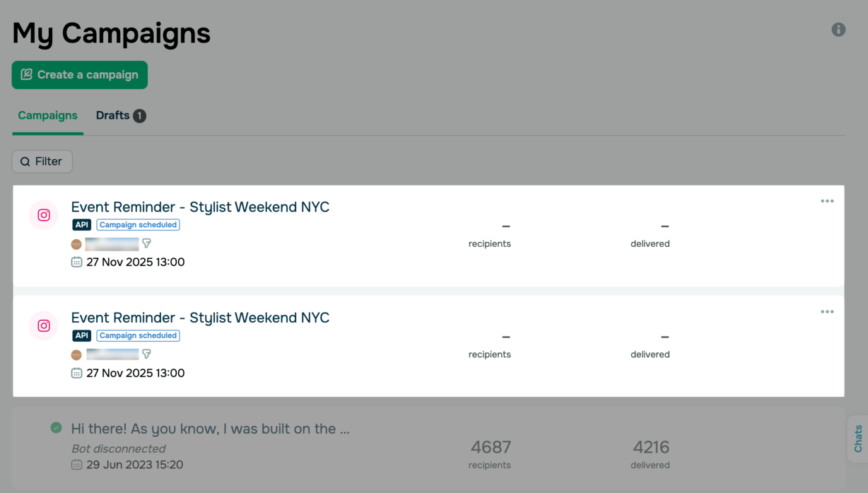Switch to the Campaigns tab
Viewport: 868px width, 493px height.
point(47,115)
